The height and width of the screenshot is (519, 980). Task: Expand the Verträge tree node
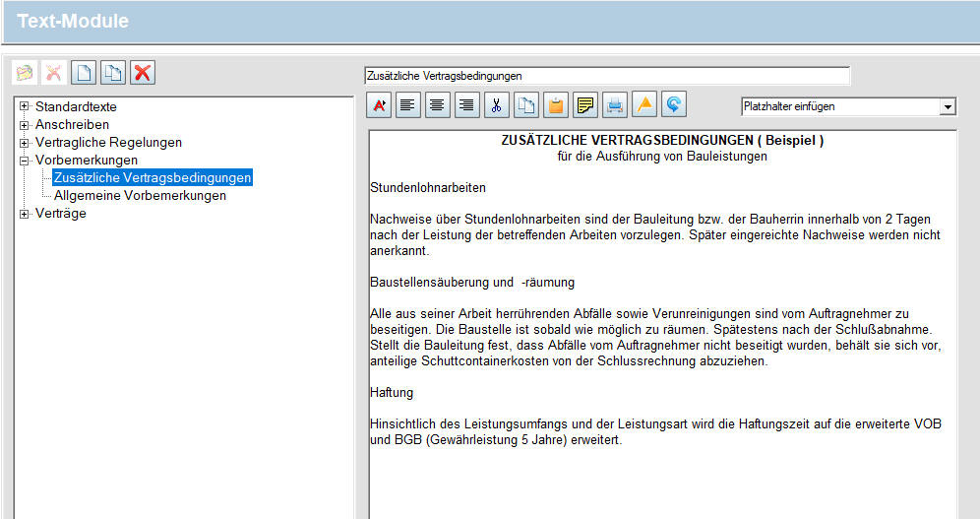[24, 214]
